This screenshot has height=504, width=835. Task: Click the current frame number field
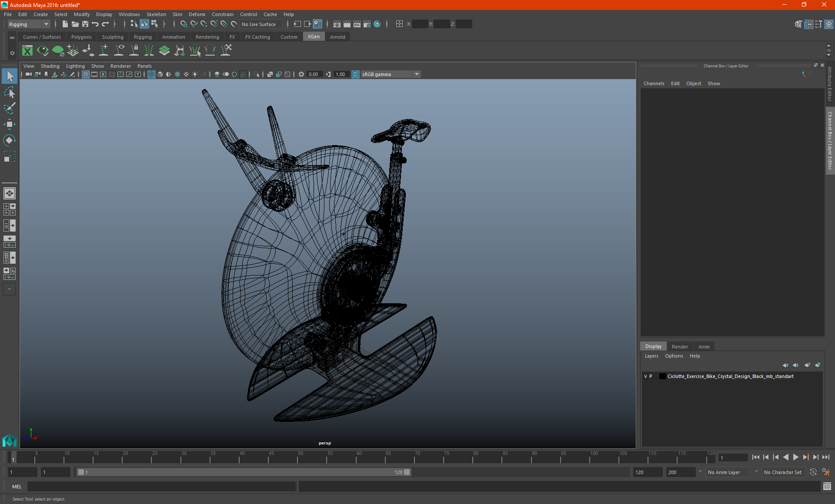click(x=733, y=458)
